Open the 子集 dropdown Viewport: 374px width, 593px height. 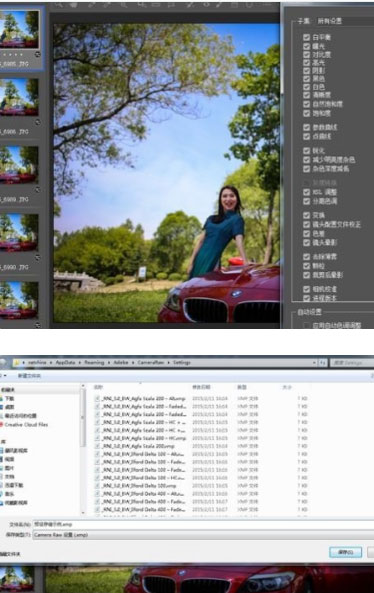345,21
